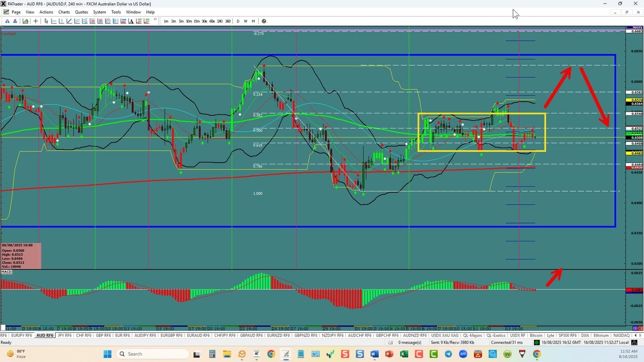This screenshot has height=362, width=644.
Task: Open the Window menu
Action: coord(134,12)
